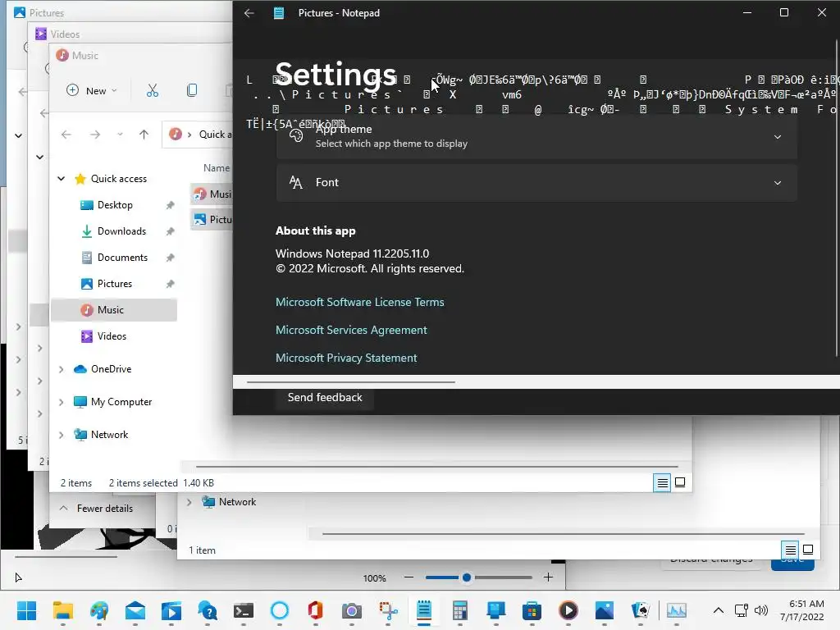Click the Cut scissors icon in Music window
Image resolution: width=840 pixels, height=630 pixels.
(x=153, y=90)
